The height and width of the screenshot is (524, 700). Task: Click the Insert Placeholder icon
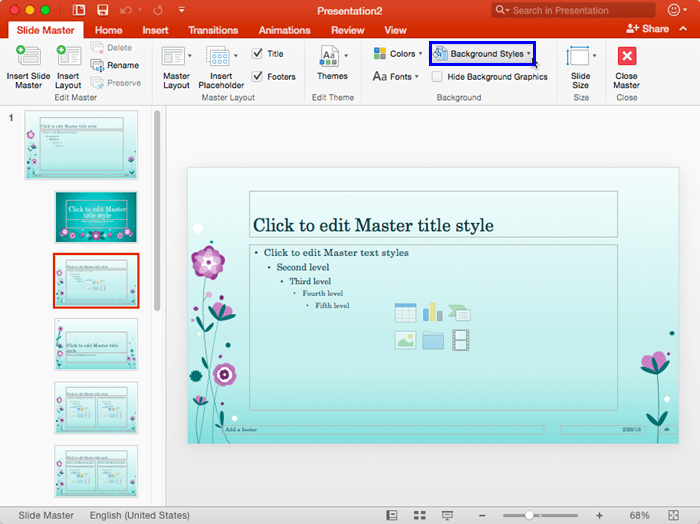coord(217,56)
